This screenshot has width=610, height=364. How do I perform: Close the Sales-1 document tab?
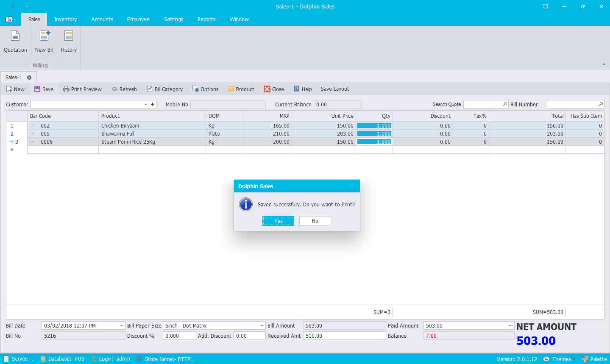pos(29,78)
